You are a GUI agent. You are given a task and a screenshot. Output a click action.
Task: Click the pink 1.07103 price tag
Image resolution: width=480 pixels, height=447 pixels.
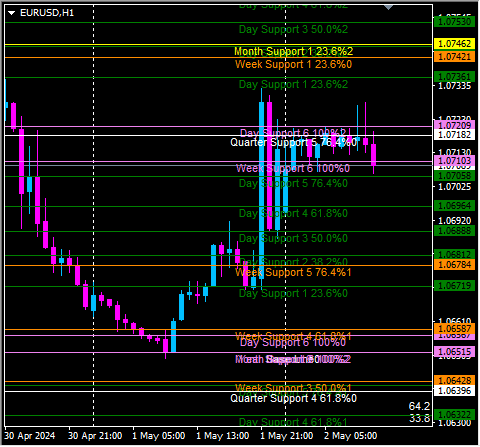(x=454, y=161)
